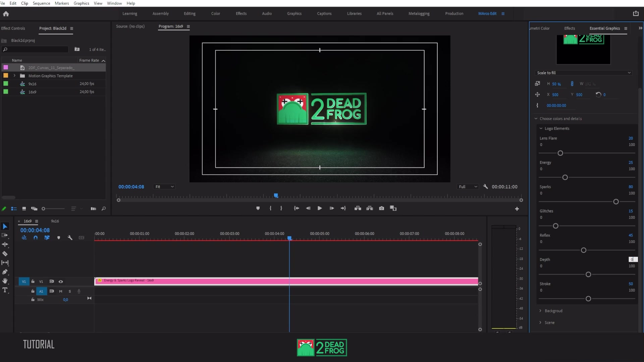Open Program monitor wrench settings

pos(485,186)
